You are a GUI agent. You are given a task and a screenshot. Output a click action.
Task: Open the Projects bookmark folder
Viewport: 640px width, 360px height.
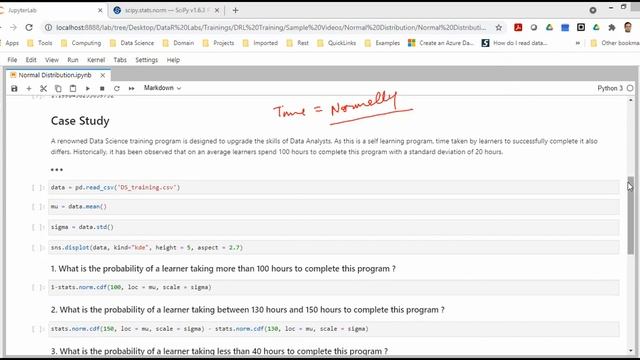click(218, 43)
